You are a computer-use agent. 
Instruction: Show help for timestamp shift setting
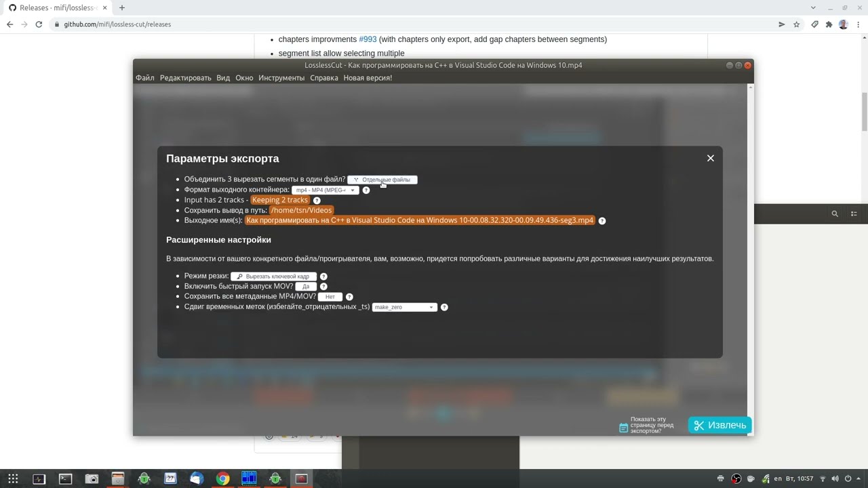click(444, 307)
